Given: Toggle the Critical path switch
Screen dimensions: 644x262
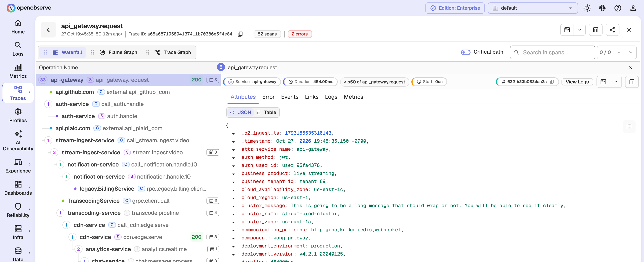Looking at the screenshot, I should (x=465, y=52).
